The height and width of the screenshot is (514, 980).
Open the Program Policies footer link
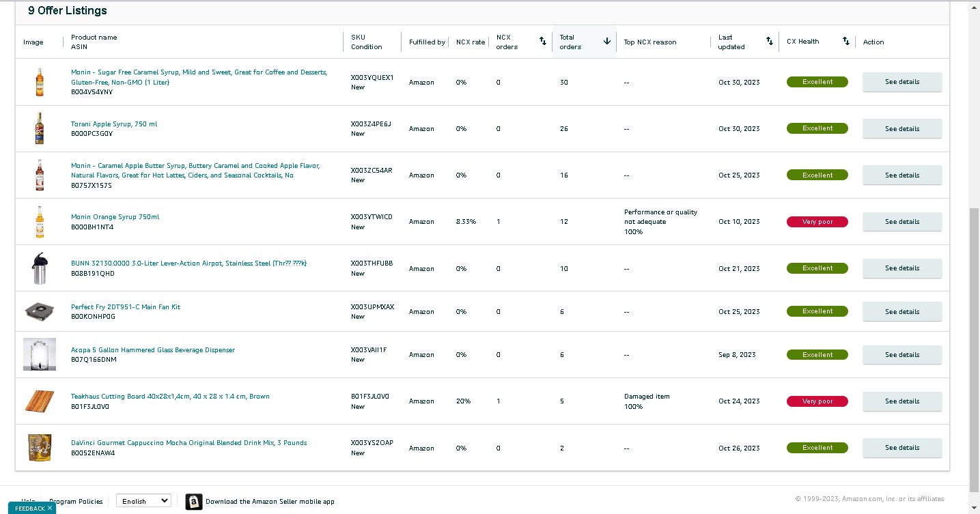click(x=76, y=502)
